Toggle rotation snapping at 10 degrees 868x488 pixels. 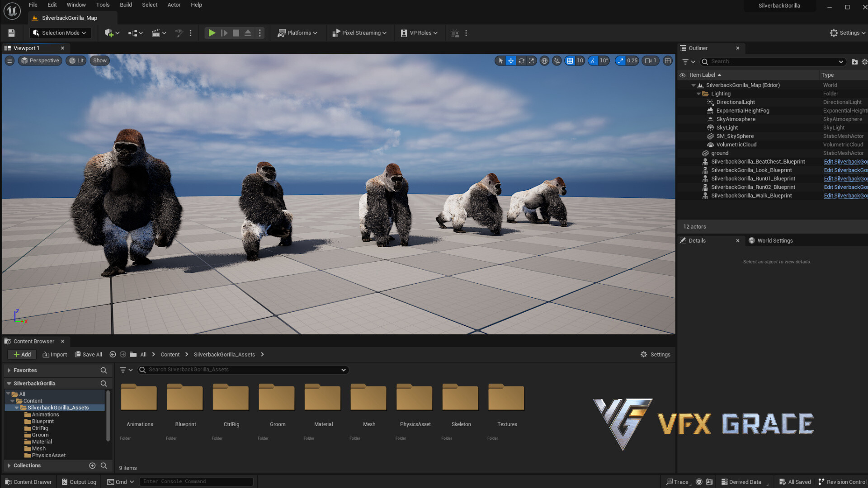tap(594, 61)
